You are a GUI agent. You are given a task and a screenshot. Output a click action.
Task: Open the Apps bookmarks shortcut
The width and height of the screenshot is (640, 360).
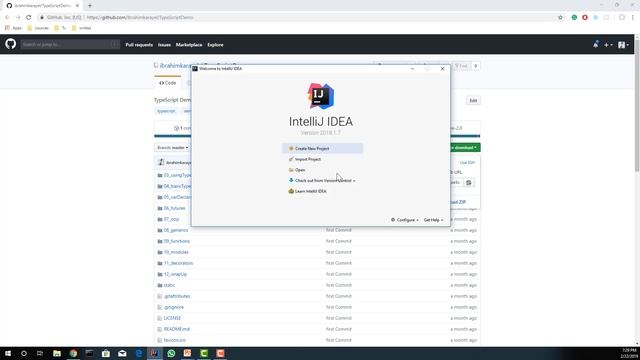[13, 28]
